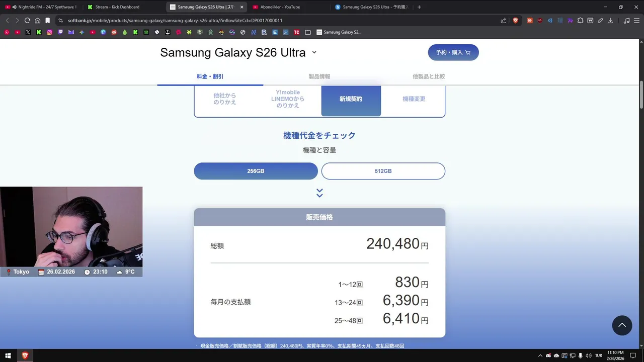This screenshot has width=644, height=362.
Task: Show hidden system tray icons chevron
Action: [540, 355]
